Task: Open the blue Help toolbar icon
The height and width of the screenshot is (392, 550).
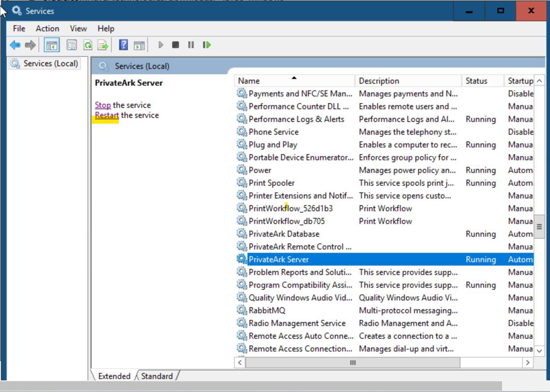Action: click(x=123, y=45)
